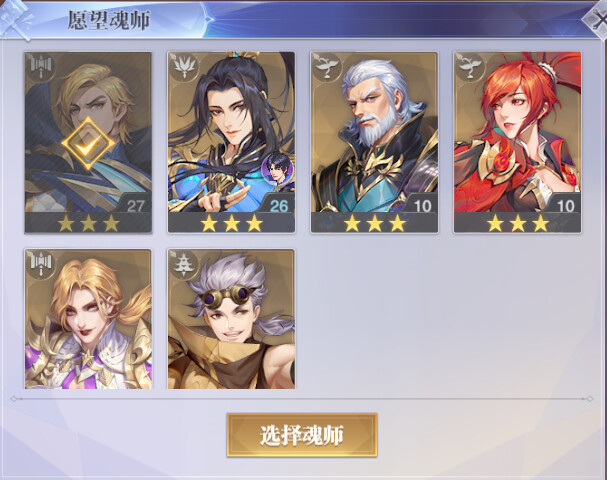
Task: Click the class icon on white-bearded elder card
Action: click(326, 67)
